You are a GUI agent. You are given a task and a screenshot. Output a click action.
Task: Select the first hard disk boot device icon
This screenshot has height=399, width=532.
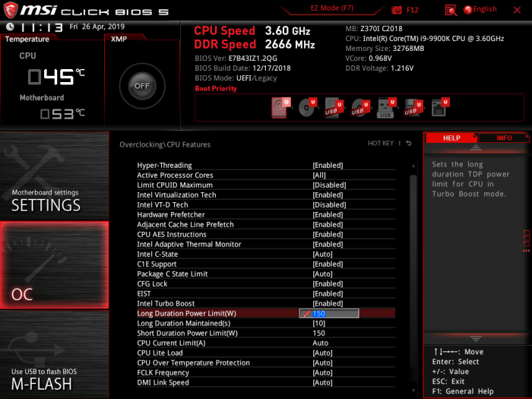[280, 108]
